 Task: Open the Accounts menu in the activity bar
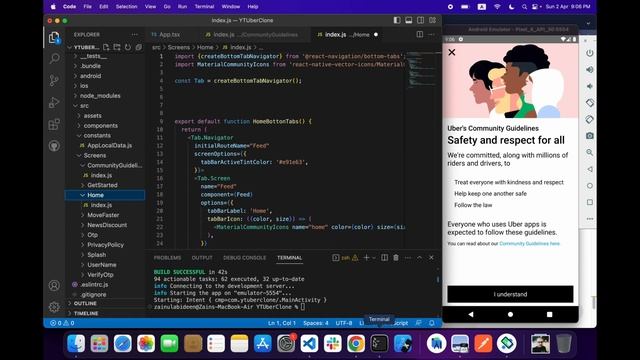[54, 285]
